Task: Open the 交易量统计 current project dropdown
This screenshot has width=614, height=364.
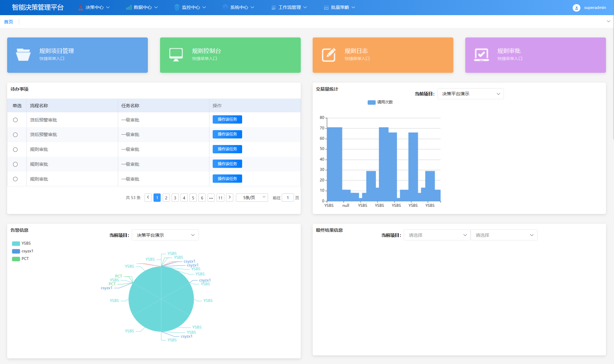Action: click(470, 94)
